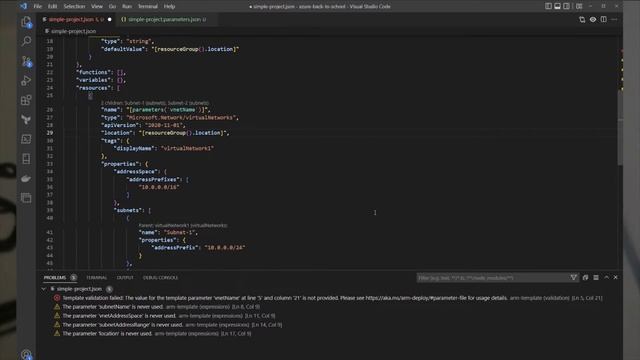Click the '2 children' code lens above name line

coord(155,103)
